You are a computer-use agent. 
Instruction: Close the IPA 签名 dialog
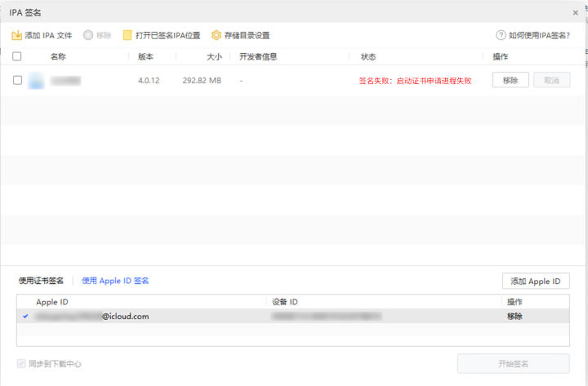(575, 13)
